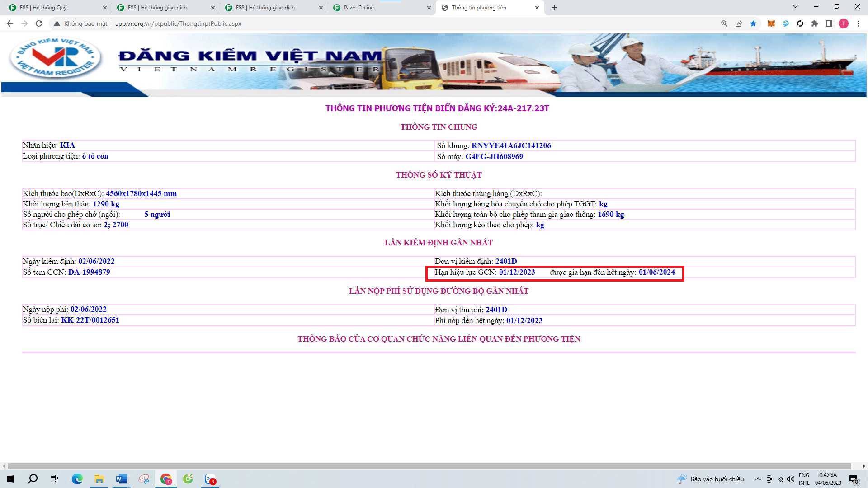Click GCN stamp number DA-1994879
This screenshot has height=488, width=868.
pyautogui.click(x=89, y=272)
